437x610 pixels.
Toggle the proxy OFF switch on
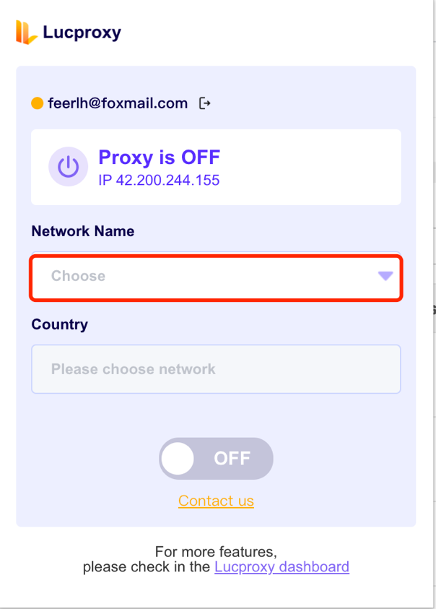pyautogui.click(x=216, y=459)
